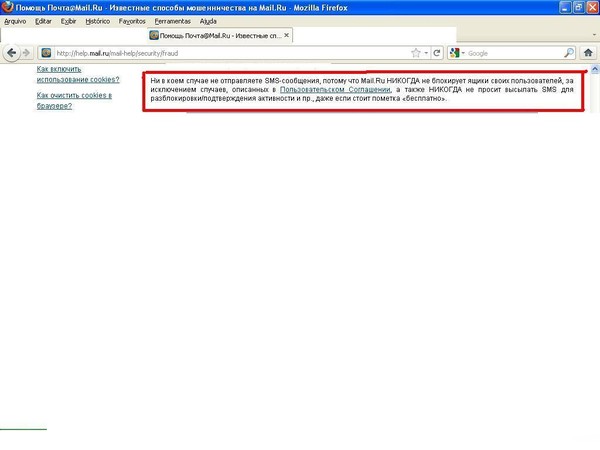Click the page scrollbar up arrow

[595, 69]
